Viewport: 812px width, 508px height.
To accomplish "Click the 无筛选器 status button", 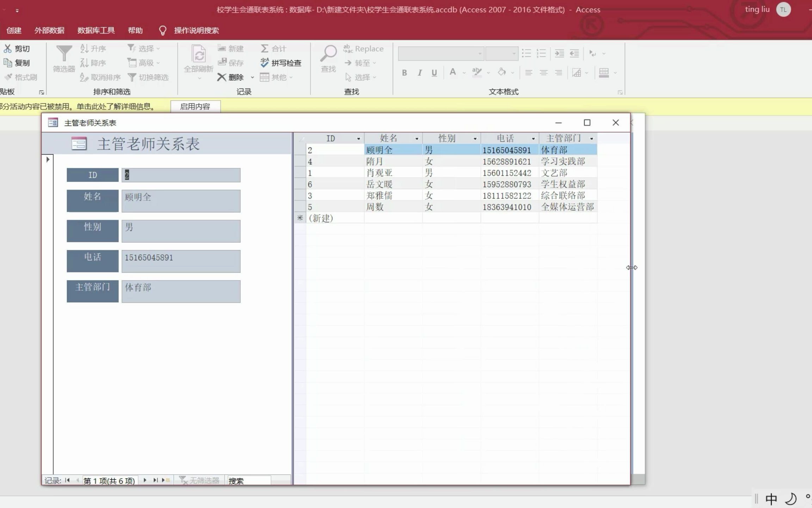I will pyautogui.click(x=199, y=480).
